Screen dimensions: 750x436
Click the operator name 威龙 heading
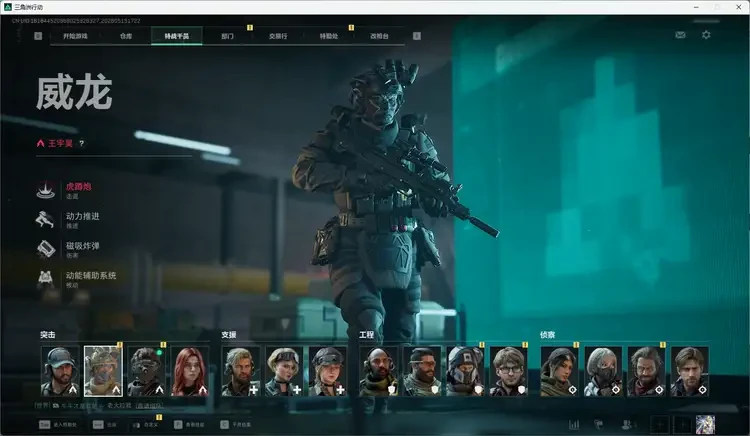pyautogui.click(x=75, y=92)
